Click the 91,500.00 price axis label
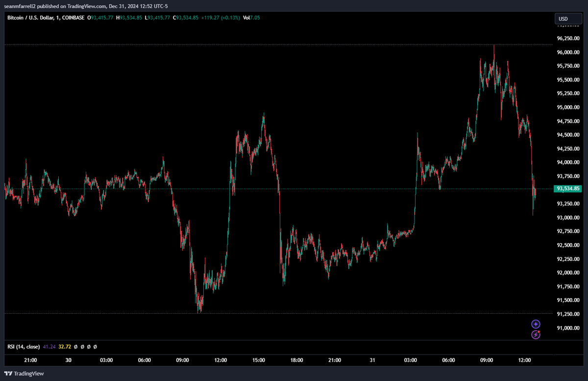The height and width of the screenshot is (381, 588). tap(568, 300)
